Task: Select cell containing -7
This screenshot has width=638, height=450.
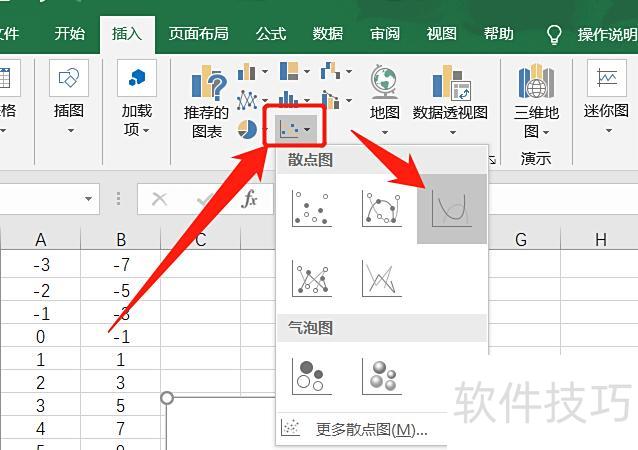Action: pyautogui.click(x=121, y=265)
